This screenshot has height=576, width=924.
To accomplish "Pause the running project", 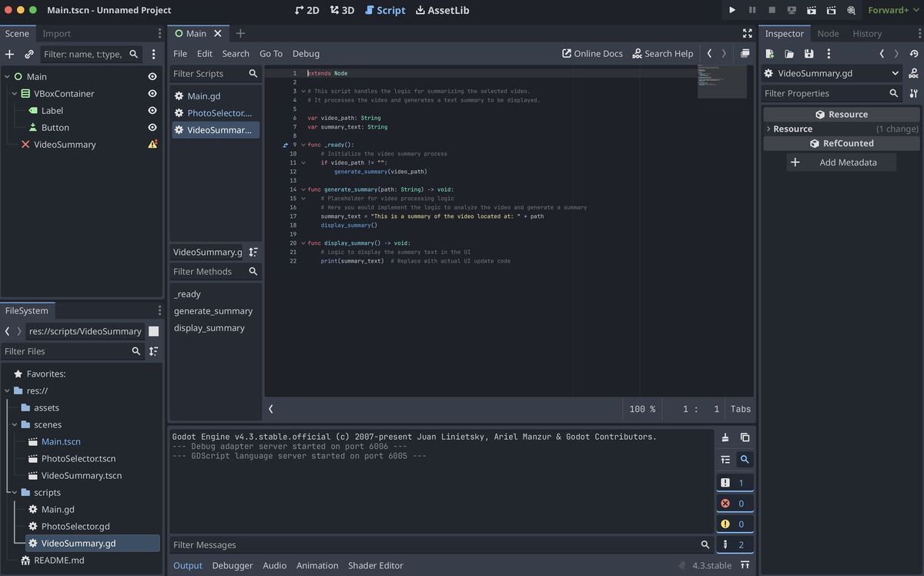I will point(752,10).
